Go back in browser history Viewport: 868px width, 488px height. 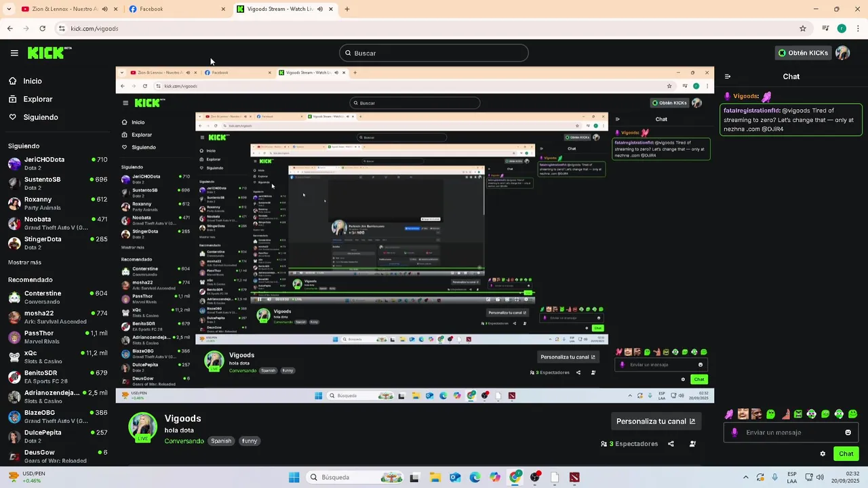click(9, 28)
